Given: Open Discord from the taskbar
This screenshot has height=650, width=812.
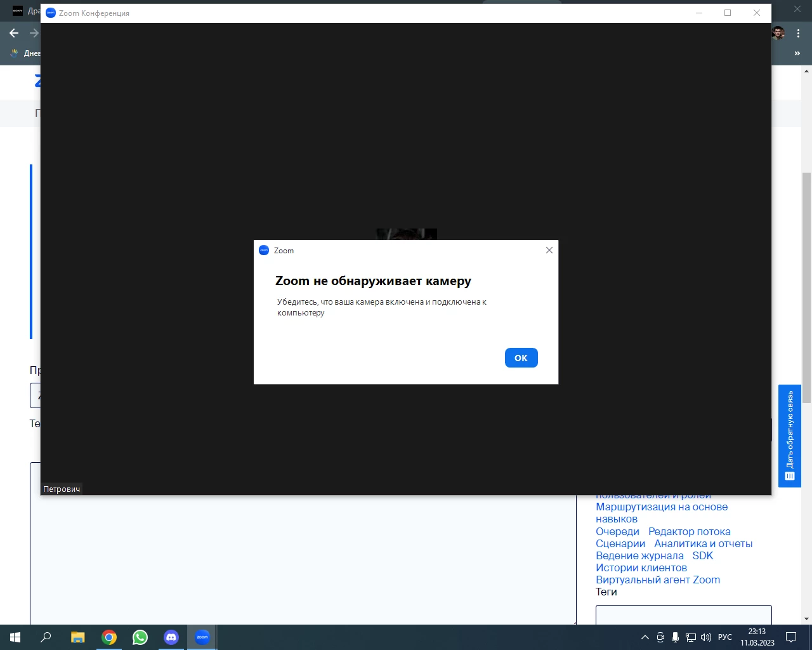Looking at the screenshot, I should 171,637.
